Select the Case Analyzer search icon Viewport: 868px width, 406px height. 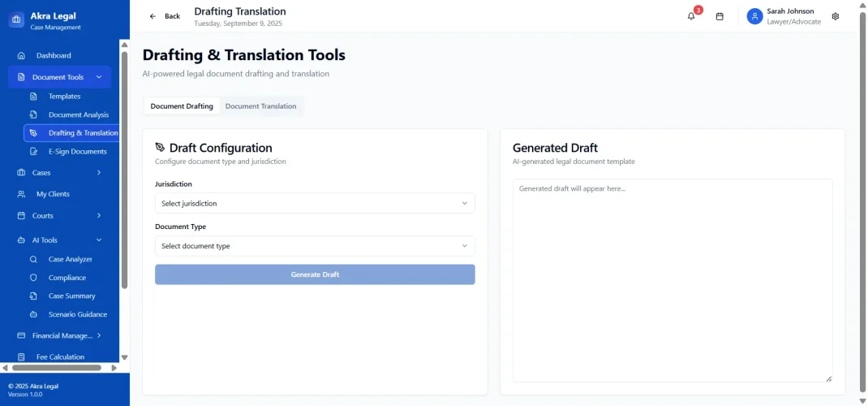pos(33,260)
